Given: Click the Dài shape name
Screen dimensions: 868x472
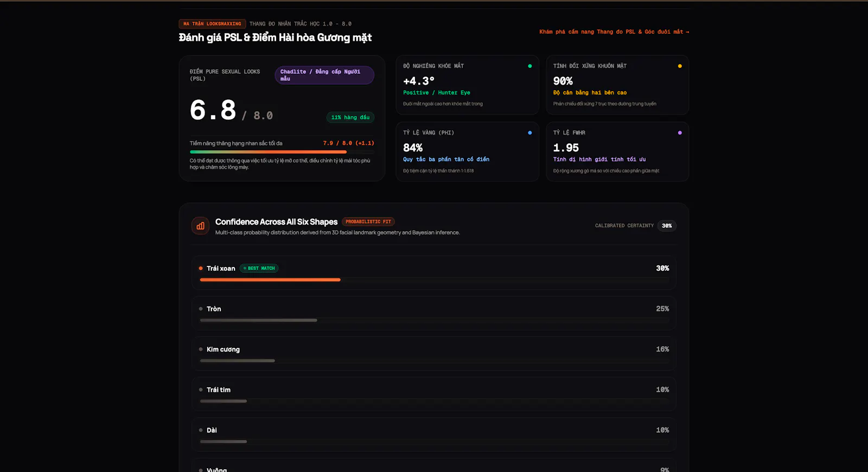Looking at the screenshot, I should (212, 430).
